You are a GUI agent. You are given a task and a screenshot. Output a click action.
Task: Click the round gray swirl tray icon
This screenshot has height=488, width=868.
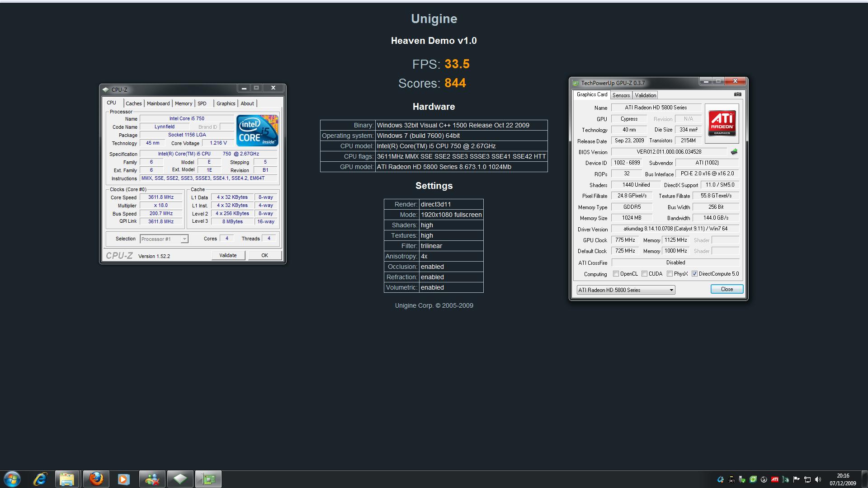(x=764, y=479)
